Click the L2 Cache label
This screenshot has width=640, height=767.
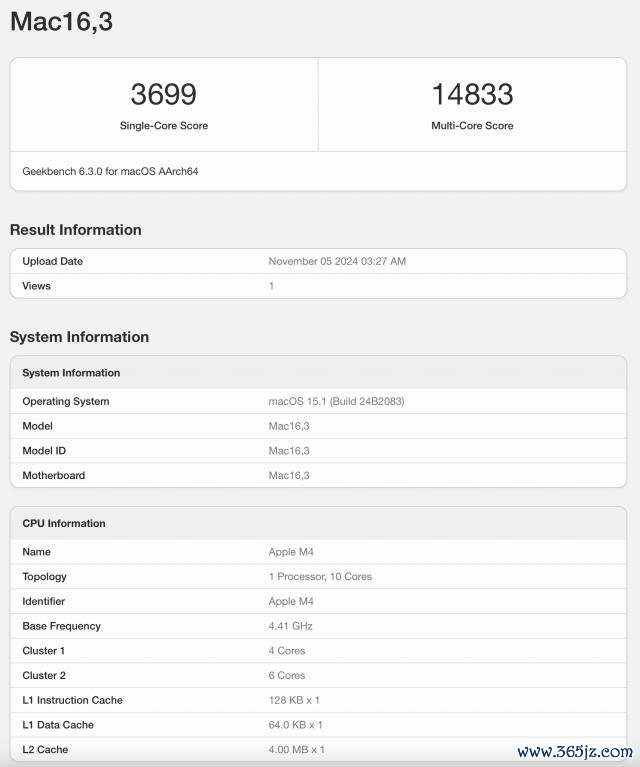click(x=45, y=749)
